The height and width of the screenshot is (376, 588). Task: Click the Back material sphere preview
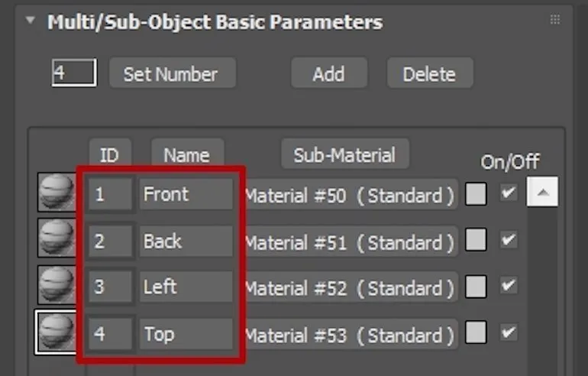coord(56,240)
